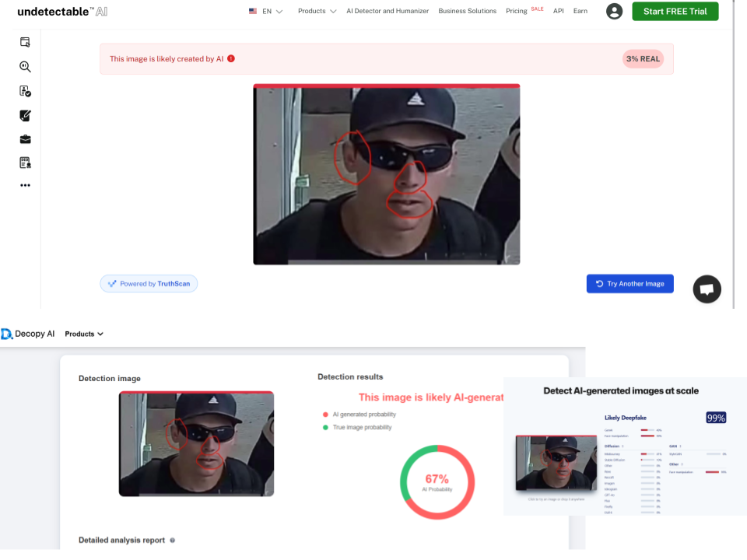Show more tools via three-dots sidebar icon
The image size is (747, 560).
(x=25, y=185)
